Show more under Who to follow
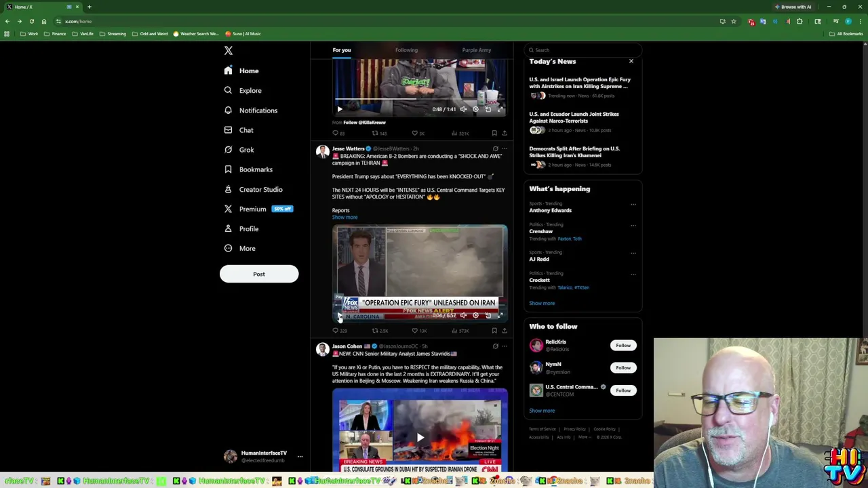 542,411
